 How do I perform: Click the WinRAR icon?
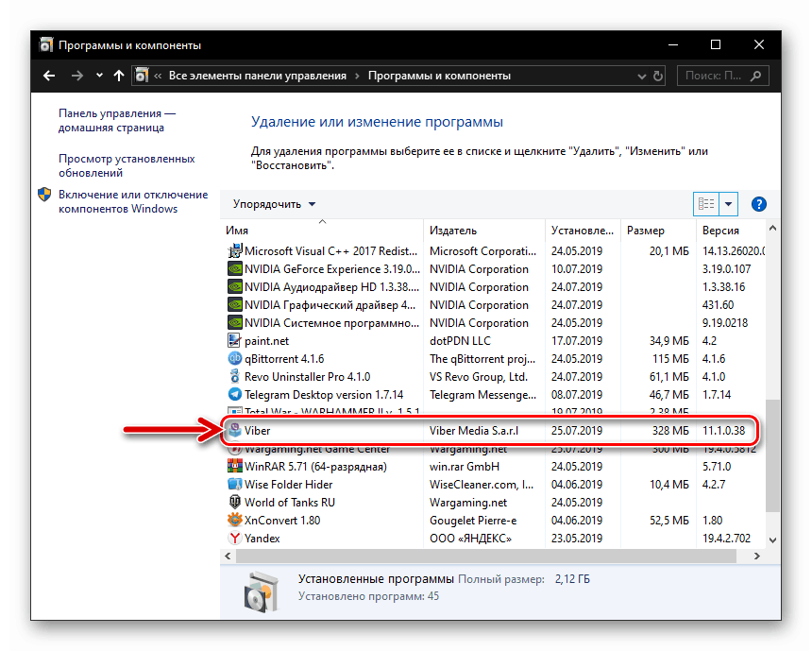click(235, 466)
